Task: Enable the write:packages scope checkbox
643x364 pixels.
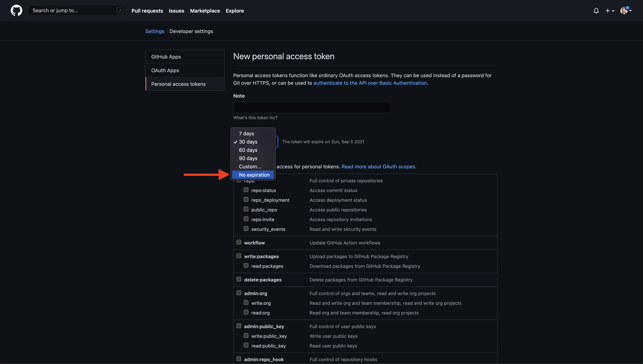Action: 239,256
